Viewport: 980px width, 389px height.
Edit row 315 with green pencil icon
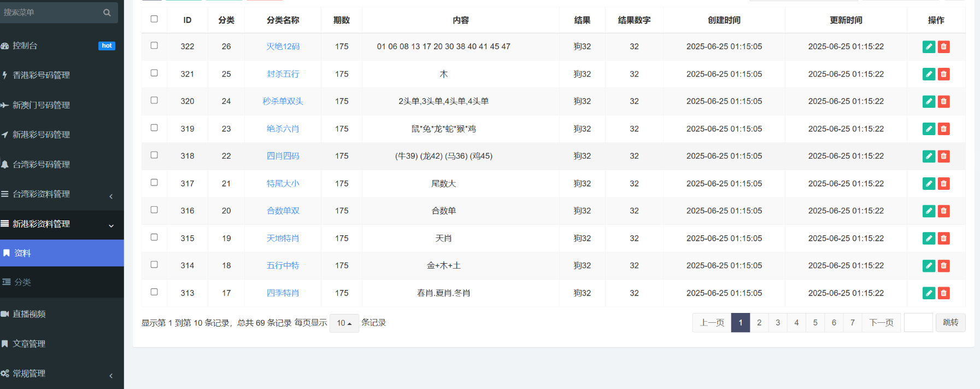(x=929, y=238)
